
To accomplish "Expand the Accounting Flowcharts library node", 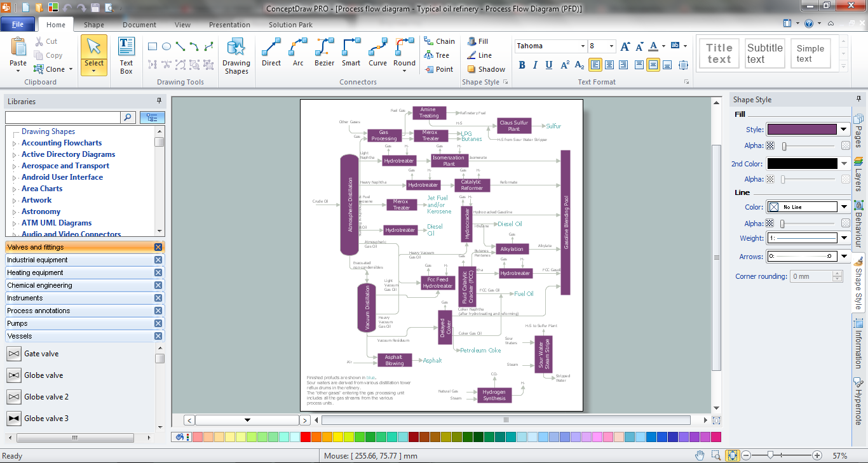I will [14, 144].
